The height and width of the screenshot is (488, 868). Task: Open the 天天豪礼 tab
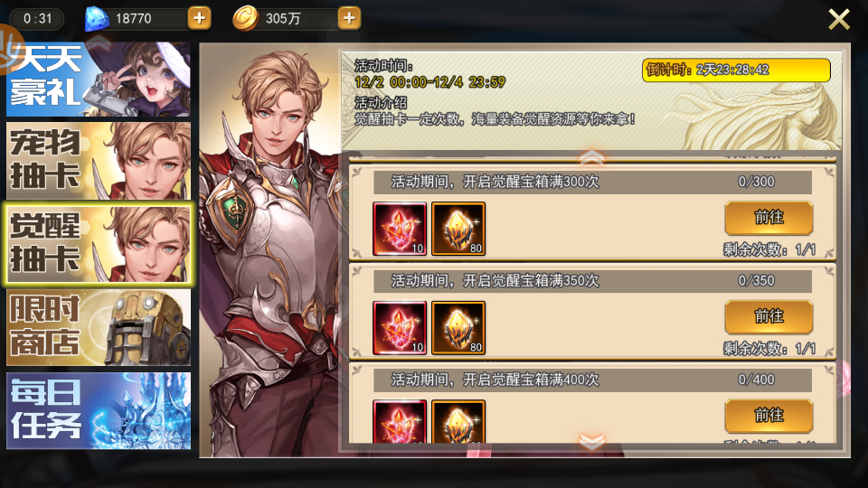click(x=99, y=80)
